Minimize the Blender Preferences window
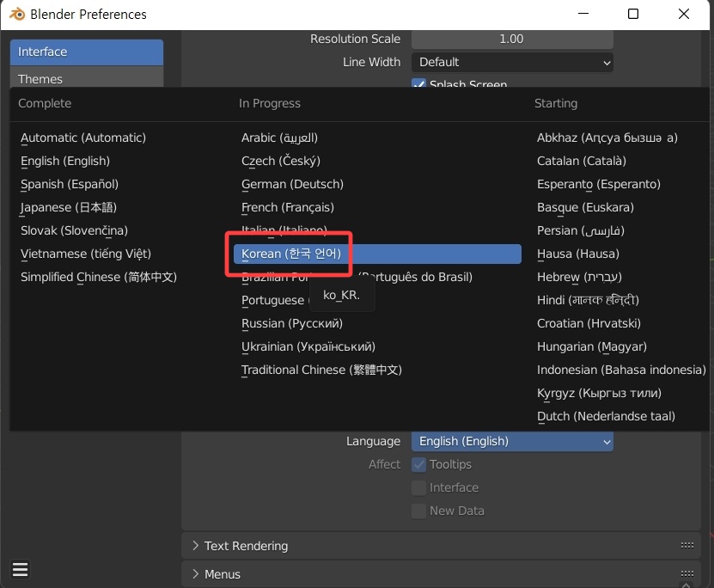714x588 pixels. (583, 14)
